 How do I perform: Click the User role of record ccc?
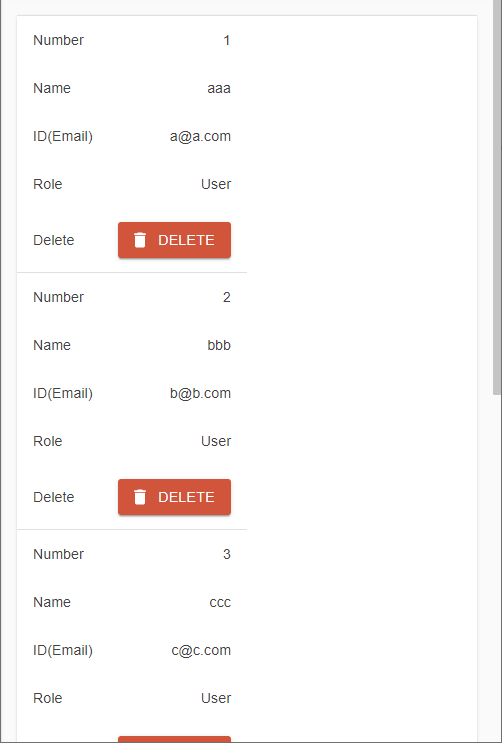(216, 698)
